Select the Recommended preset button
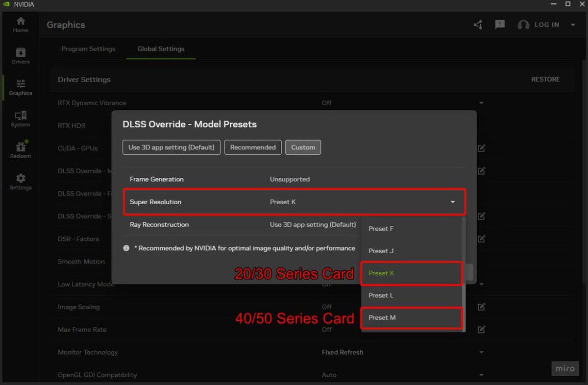The image size is (588, 385). (253, 147)
